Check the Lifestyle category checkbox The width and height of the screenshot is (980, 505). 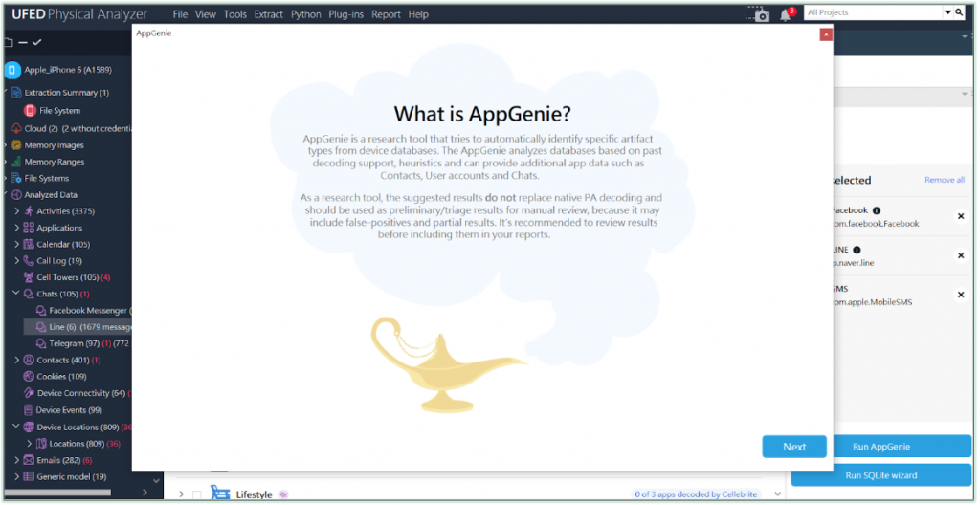coord(197,495)
